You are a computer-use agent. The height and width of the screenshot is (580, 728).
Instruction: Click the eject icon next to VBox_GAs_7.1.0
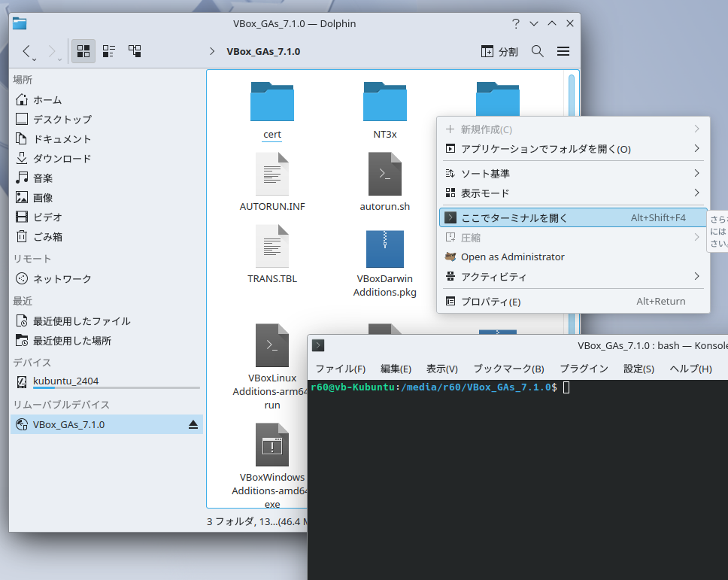[x=193, y=425]
